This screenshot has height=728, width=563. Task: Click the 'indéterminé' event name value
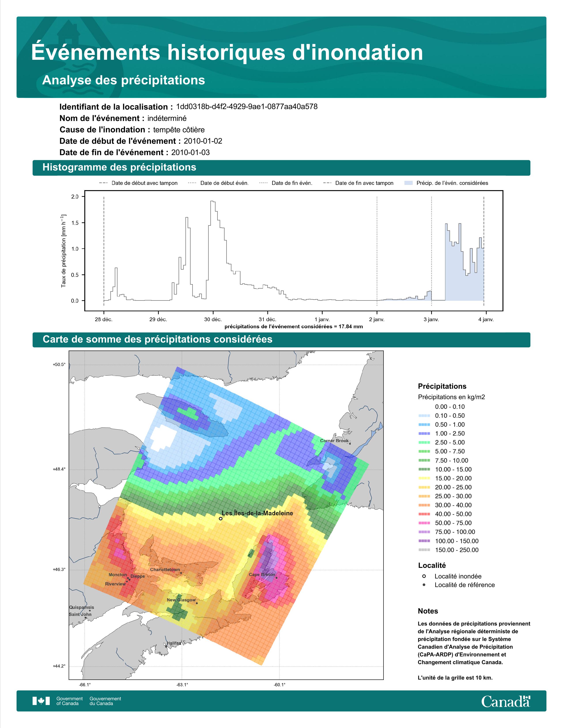pyautogui.click(x=167, y=118)
